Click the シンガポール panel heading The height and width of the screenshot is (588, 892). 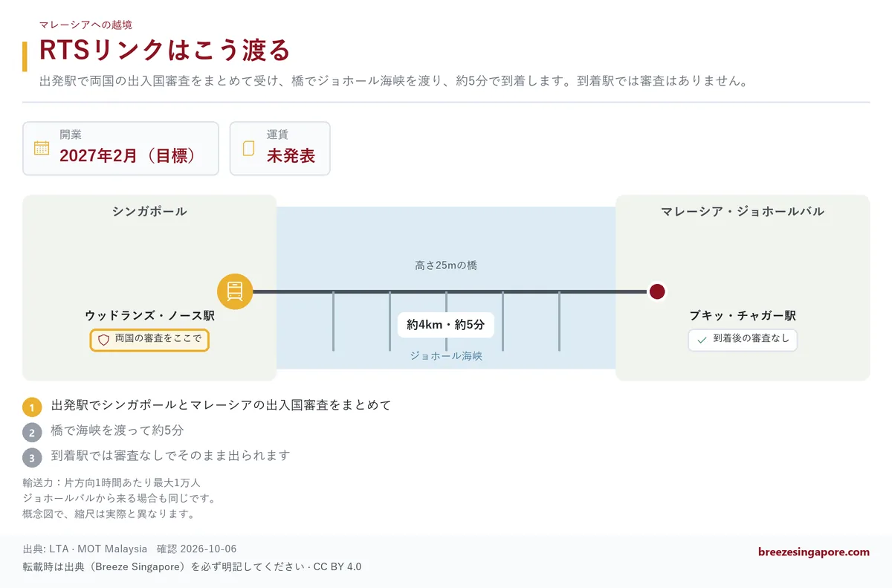click(149, 212)
